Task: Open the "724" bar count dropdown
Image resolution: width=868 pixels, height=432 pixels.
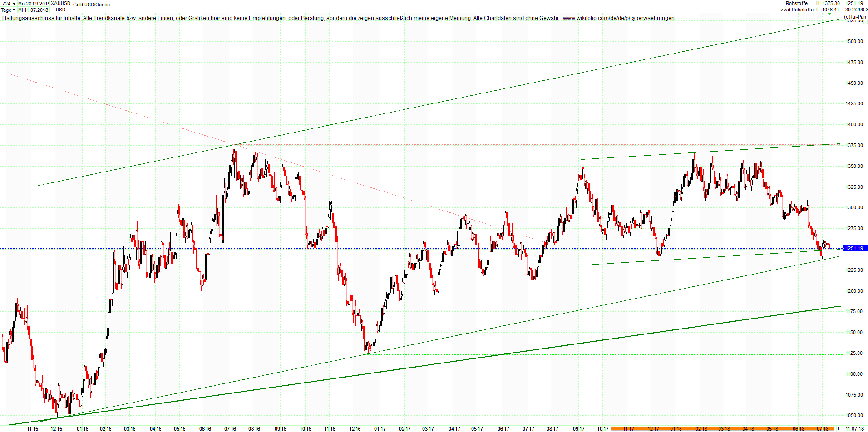Action: (x=9, y=3)
